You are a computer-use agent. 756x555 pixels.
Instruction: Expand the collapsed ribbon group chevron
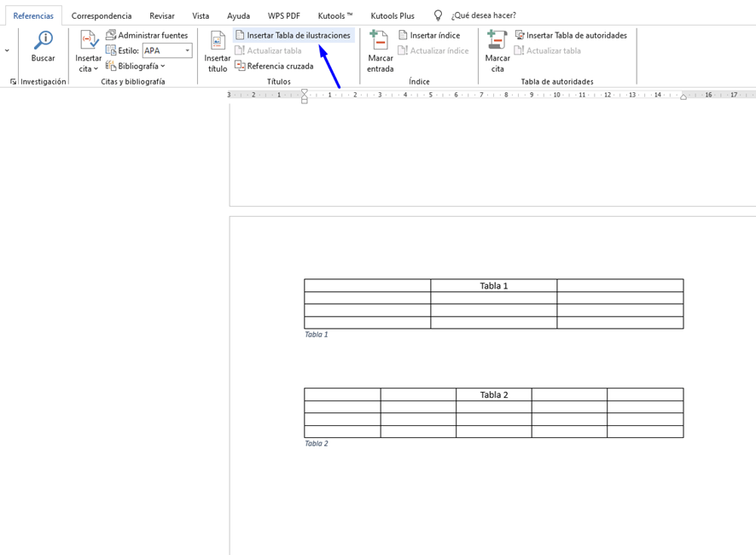pyautogui.click(x=7, y=50)
